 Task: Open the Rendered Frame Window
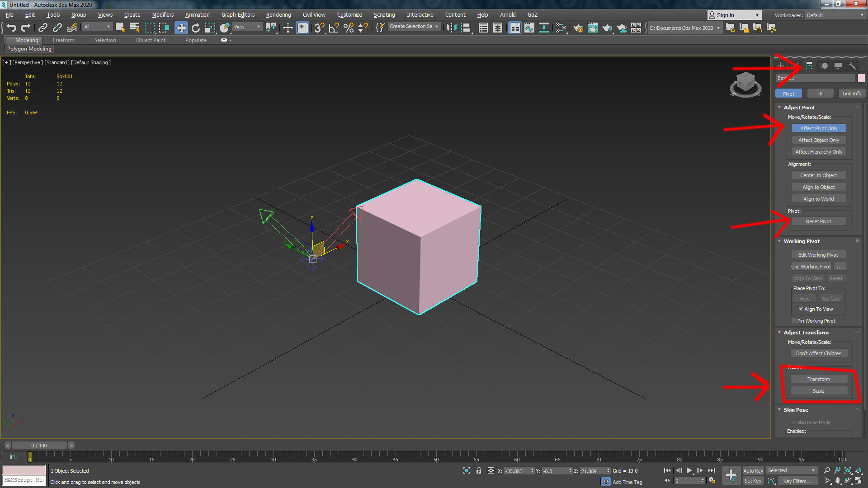(x=593, y=28)
